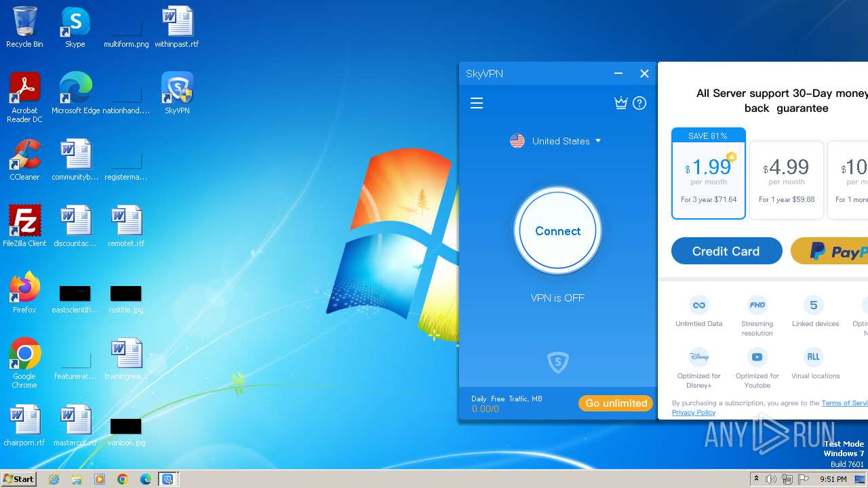This screenshot has width=868, height=488.
Task: Click the taskbar clock showing 9:51 PM
Action: click(x=833, y=479)
